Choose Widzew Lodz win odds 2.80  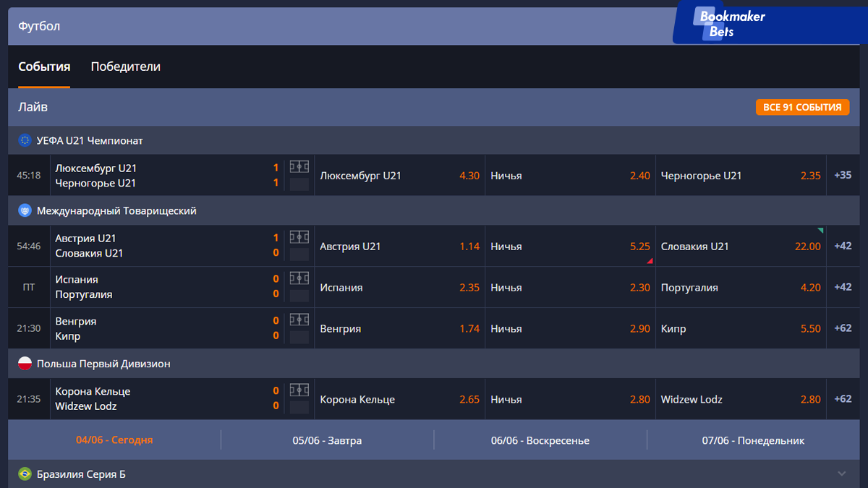click(x=740, y=400)
